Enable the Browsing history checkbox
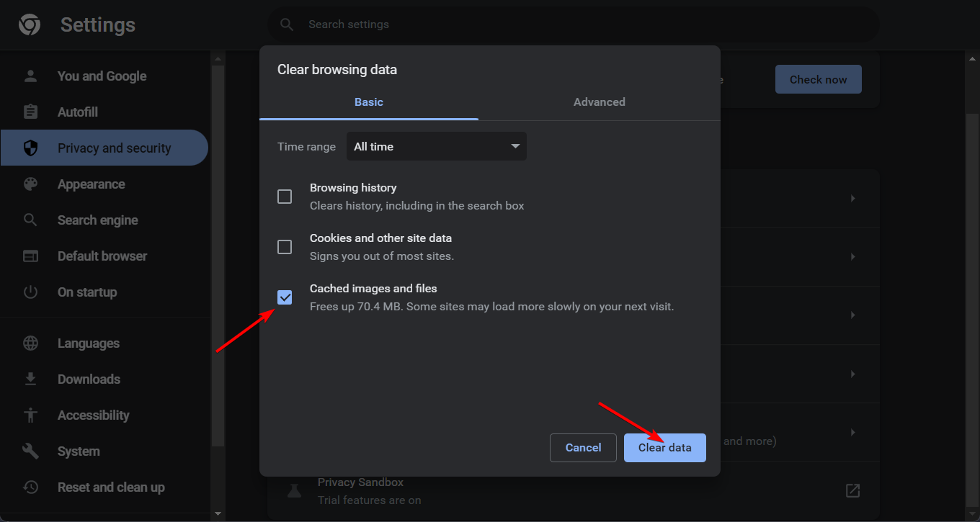This screenshot has width=980, height=522. pyautogui.click(x=285, y=197)
